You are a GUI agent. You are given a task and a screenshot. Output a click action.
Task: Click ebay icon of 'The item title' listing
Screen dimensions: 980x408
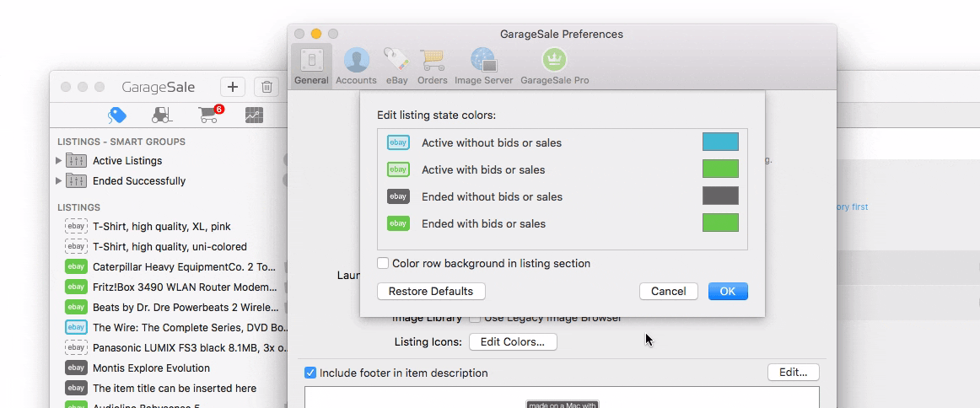point(76,388)
